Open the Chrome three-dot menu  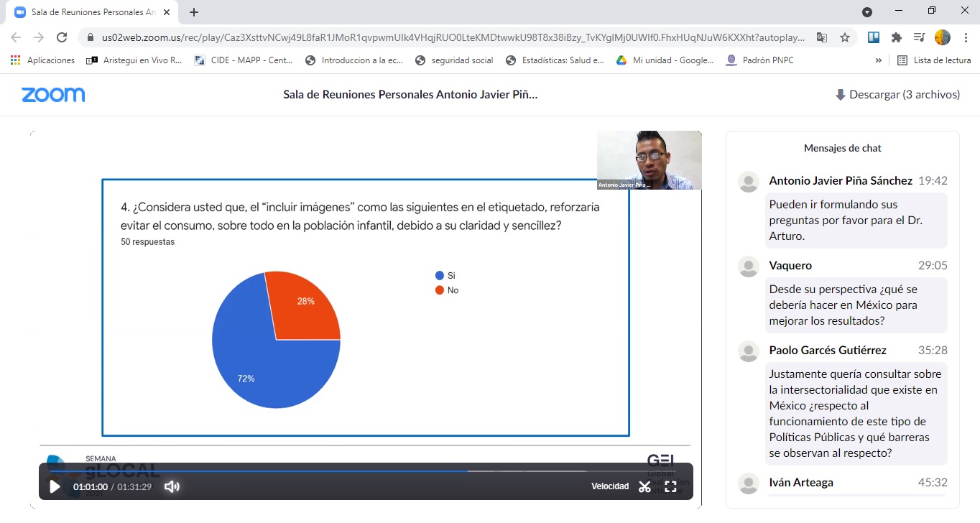(x=965, y=37)
